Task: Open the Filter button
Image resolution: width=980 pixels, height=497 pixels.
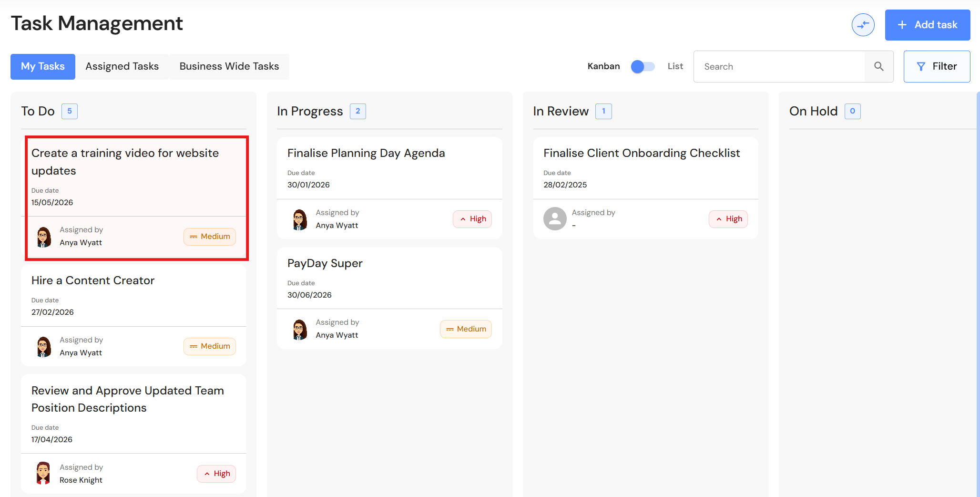Action: 937,66
